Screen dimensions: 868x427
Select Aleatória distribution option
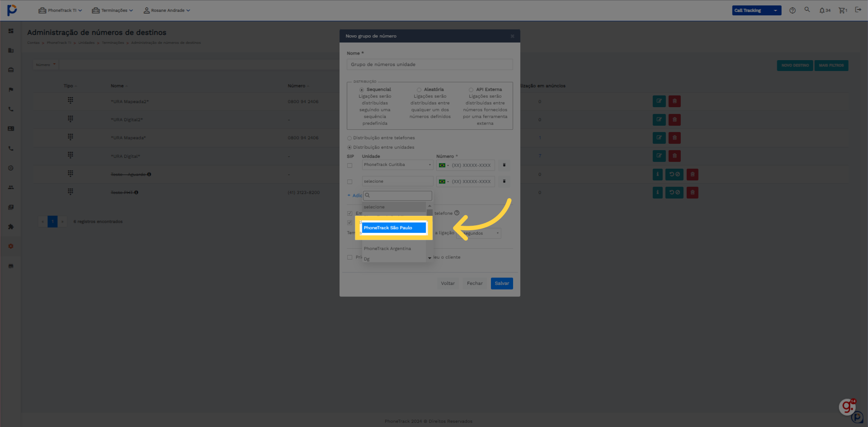tap(419, 90)
